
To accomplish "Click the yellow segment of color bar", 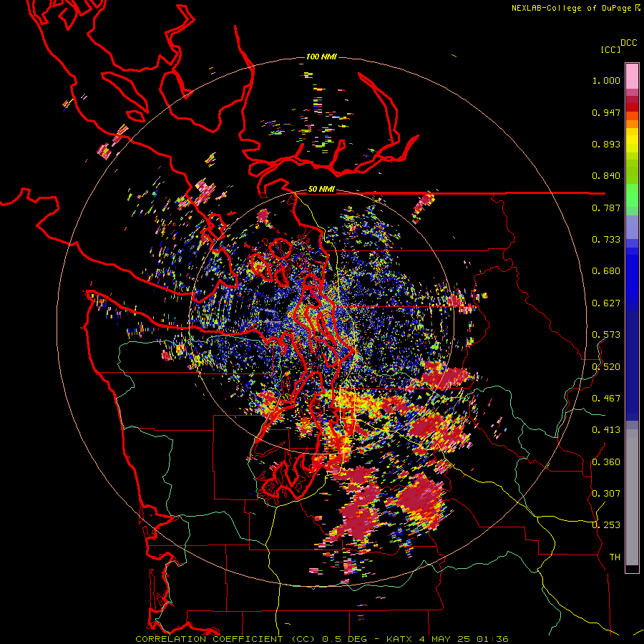I will (632, 140).
